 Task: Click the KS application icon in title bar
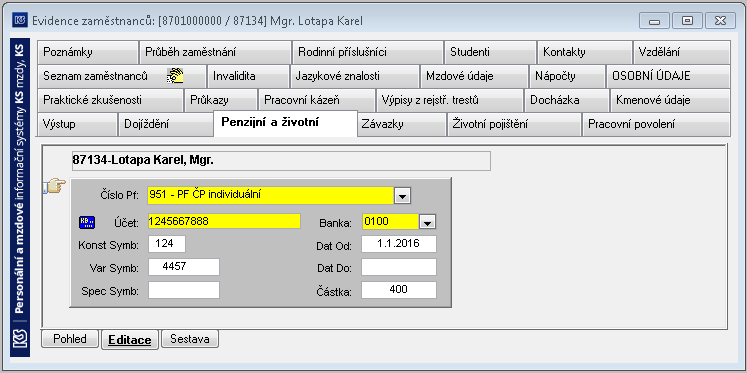(20, 20)
